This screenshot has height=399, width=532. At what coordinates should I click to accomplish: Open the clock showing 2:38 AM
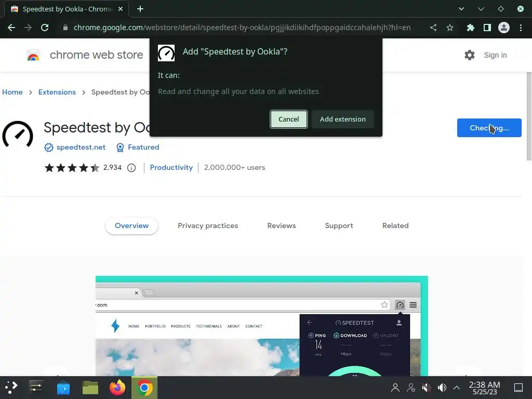point(485,388)
